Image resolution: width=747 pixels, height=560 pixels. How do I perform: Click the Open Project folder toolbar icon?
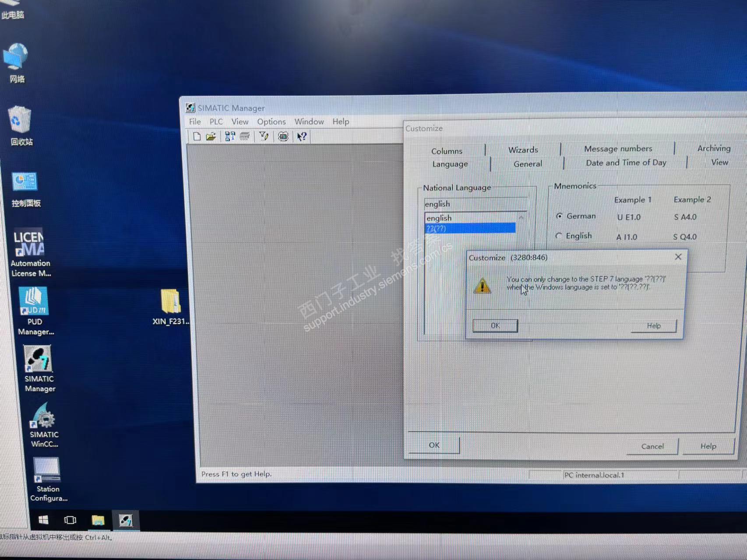211,136
